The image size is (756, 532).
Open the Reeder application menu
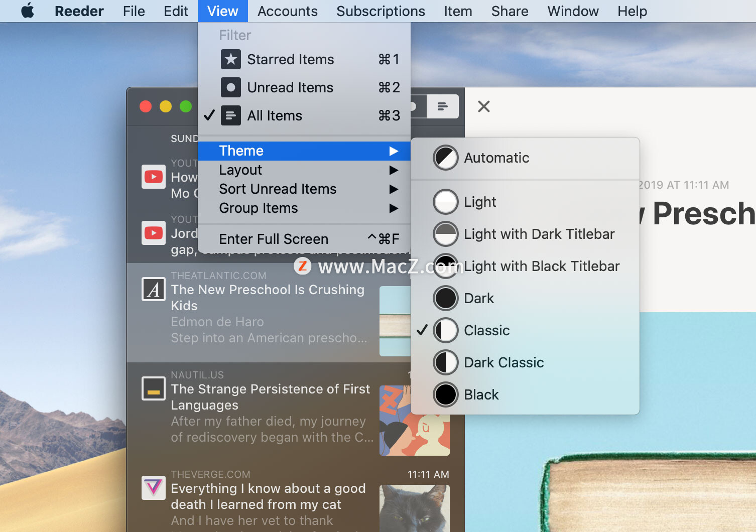[x=79, y=11]
